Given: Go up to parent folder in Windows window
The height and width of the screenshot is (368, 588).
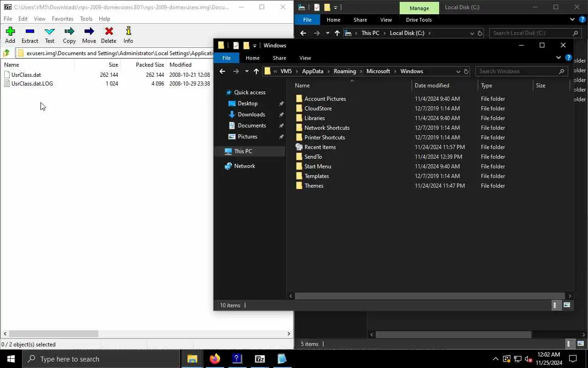Looking at the screenshot, I should point(256,71).
